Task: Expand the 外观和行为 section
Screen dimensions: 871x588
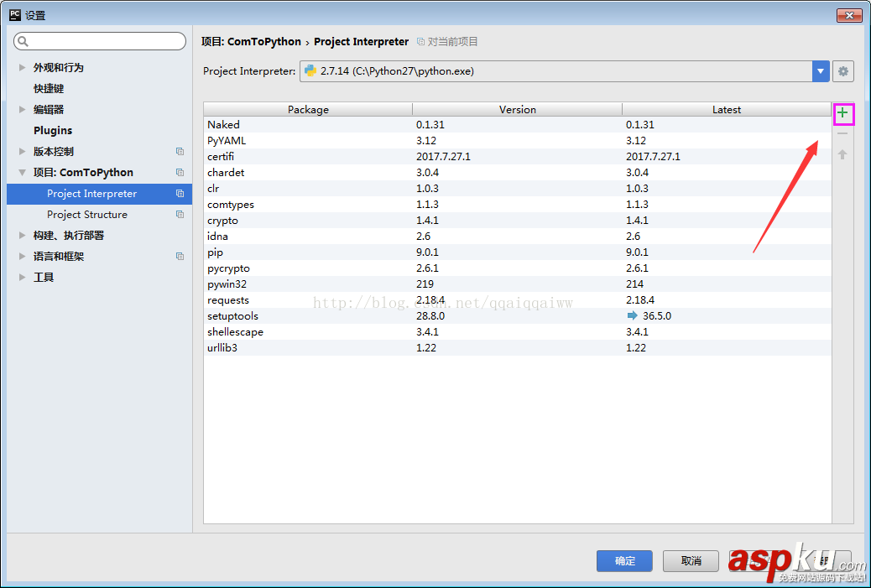Action: coord(21,68)
